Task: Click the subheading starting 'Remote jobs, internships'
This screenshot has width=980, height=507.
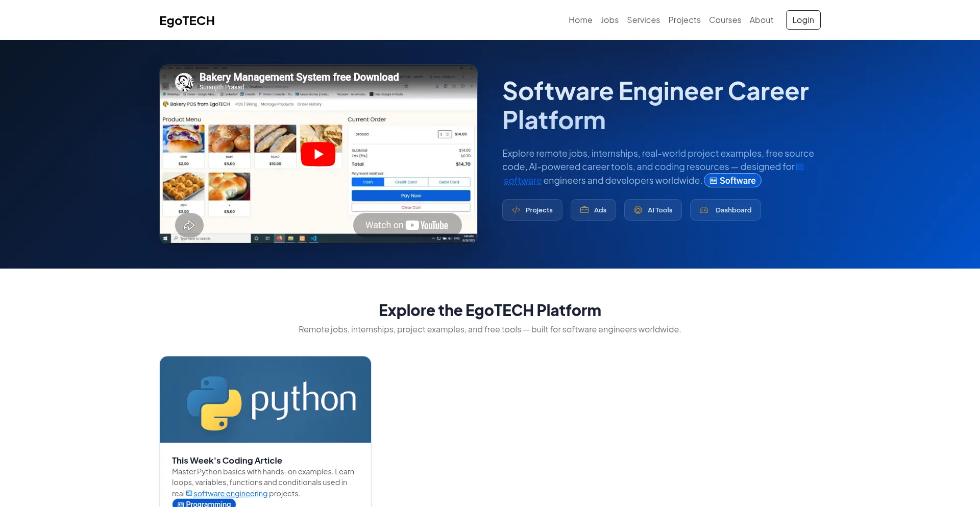Action: pyautogui.click(x=490, y=329)
